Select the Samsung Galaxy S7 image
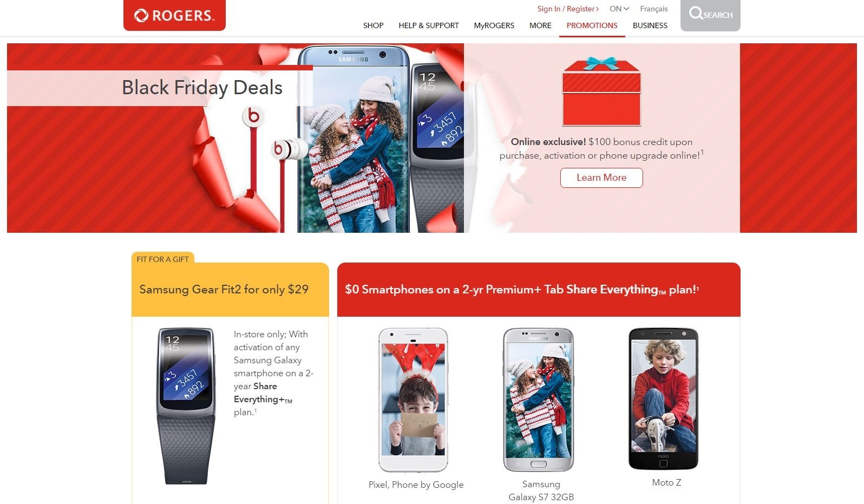Screen dimensions: 864x504 [x=538, y=400]
